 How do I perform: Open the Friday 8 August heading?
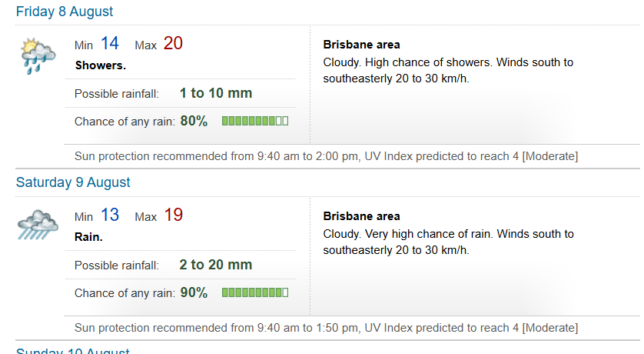click(x=65, y=12)
